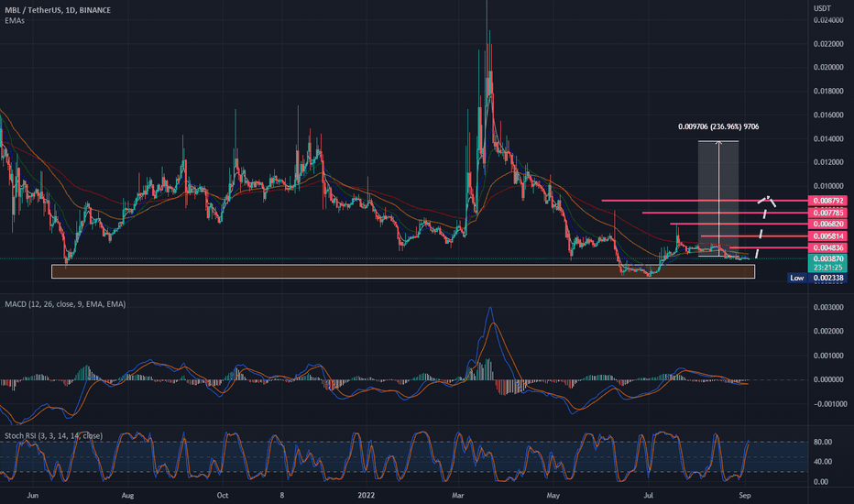The width and height of the screenshot is (854, 504).
Task: Select the measurement label 0.009706 (236.96%) 9706
Action: click(718, 126)
